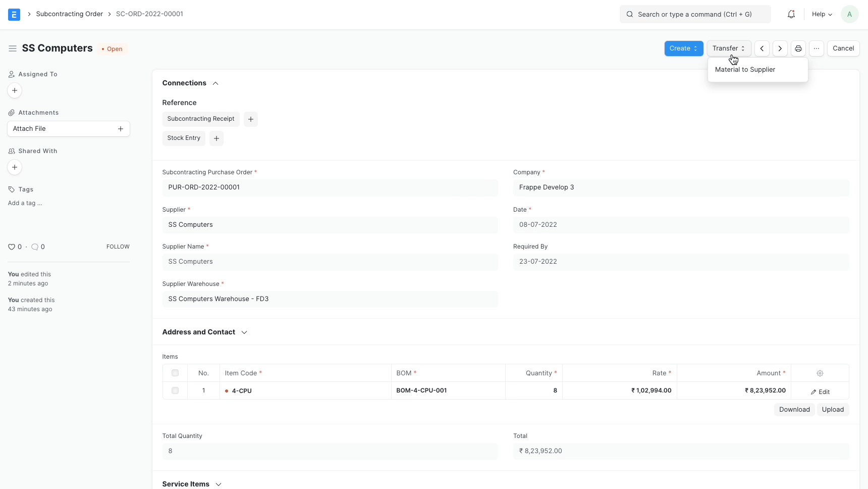Focus the search command bar
This screenshot has width=868, height=489.
click(x=695, y=14)
